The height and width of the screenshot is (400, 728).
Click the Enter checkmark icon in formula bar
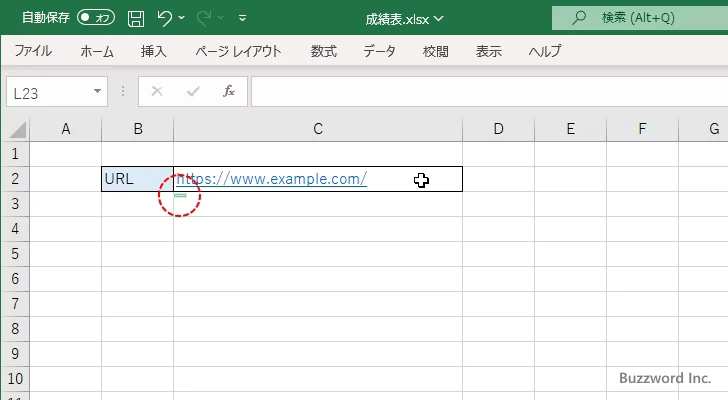pos(193,91)
